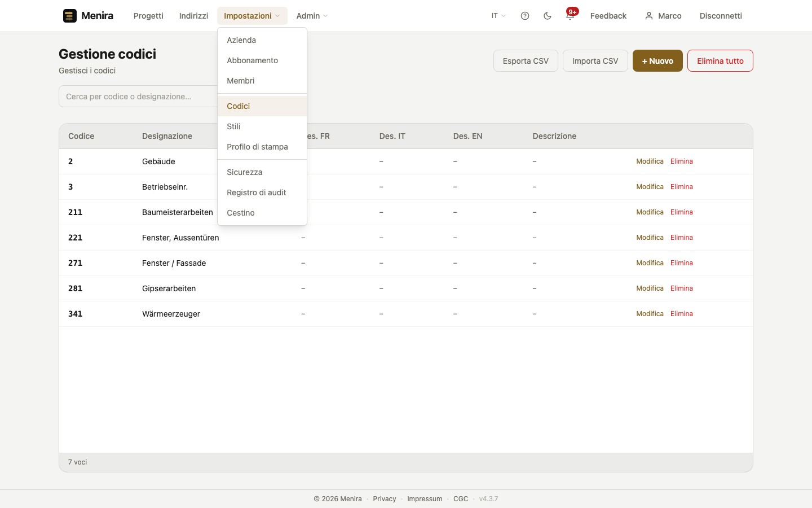The height and width of the screenshot is (508, 812).
Task: Edit code 341 Wärmeerzeuger
Action: [x=650, y=314]
